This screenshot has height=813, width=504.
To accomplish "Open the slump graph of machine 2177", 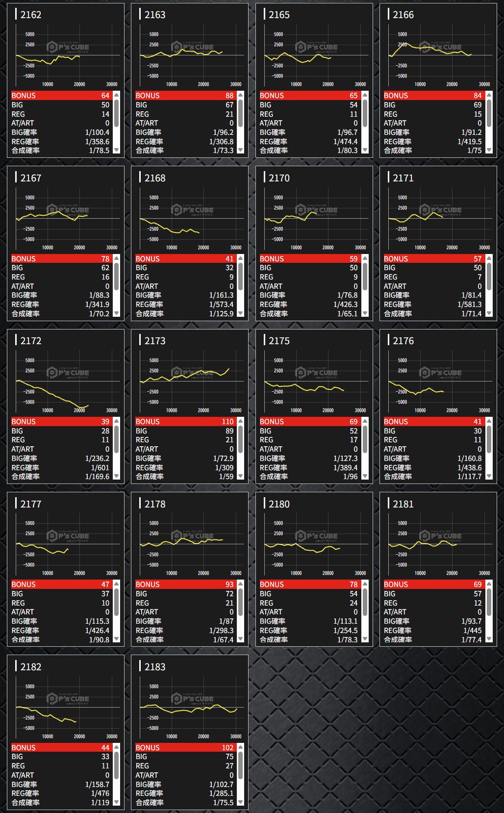I will [x=66, y=544].
